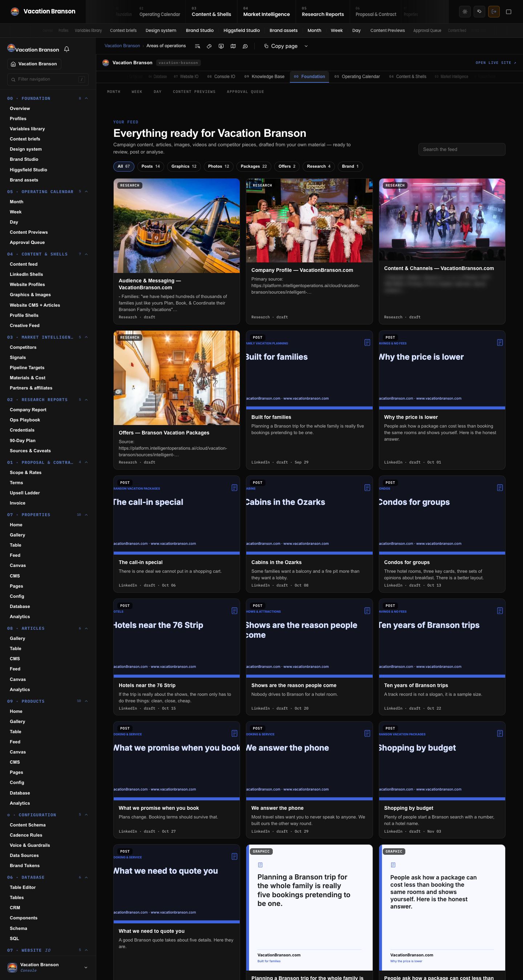Toggle the light/dark theme sun icon

(465, 11)
